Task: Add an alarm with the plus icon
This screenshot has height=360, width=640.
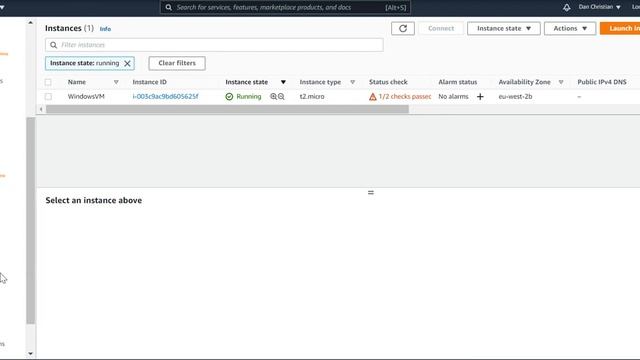Action: point(480,97)
